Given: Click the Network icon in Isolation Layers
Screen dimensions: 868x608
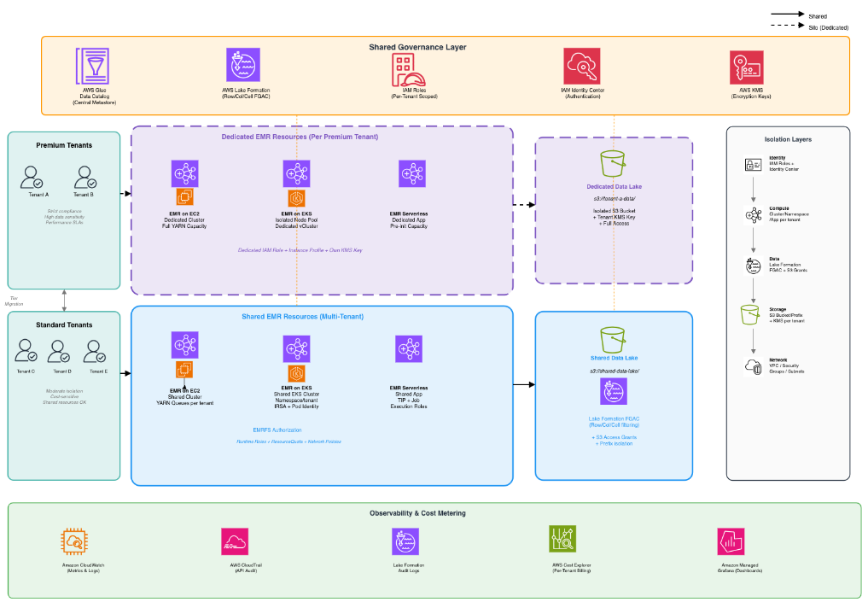Looking at the screenshot, I should (753, 366).
